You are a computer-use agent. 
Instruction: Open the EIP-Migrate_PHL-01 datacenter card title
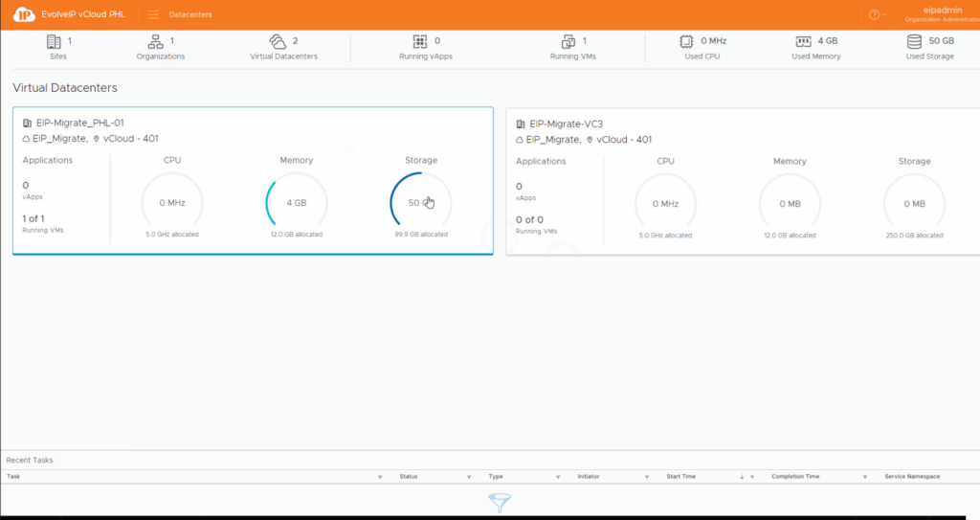tap(80, 124)
